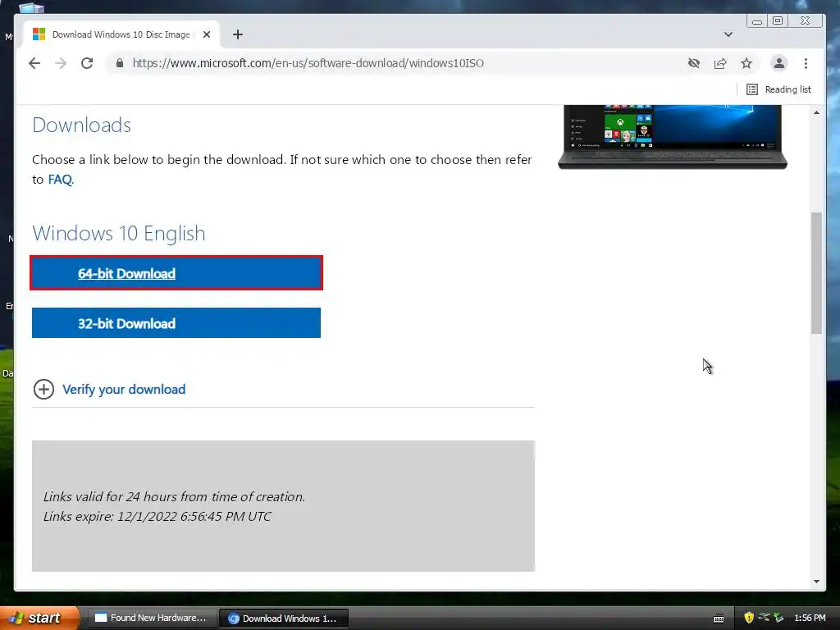The image size is (840, 630).
Task: Click the page scrollbar down arrow
Action: (816, 582)
